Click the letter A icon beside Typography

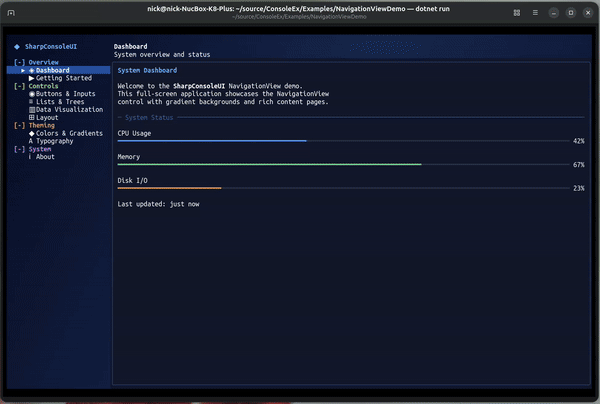click(31, 141)
